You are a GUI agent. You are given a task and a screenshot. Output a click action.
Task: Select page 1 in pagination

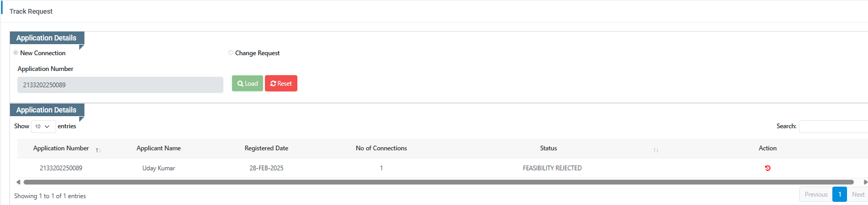(x=840, y=194)
